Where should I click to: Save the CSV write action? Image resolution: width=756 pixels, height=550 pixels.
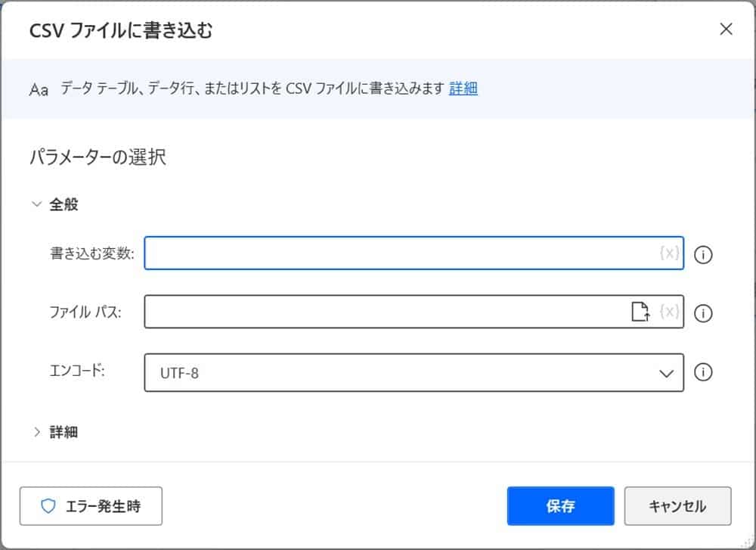click(x=560, y=505)
